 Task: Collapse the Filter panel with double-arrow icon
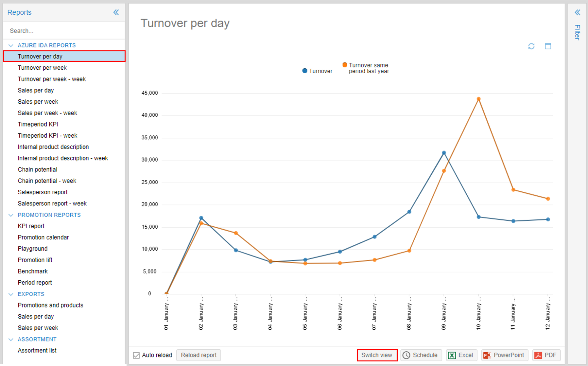point(578,12)
